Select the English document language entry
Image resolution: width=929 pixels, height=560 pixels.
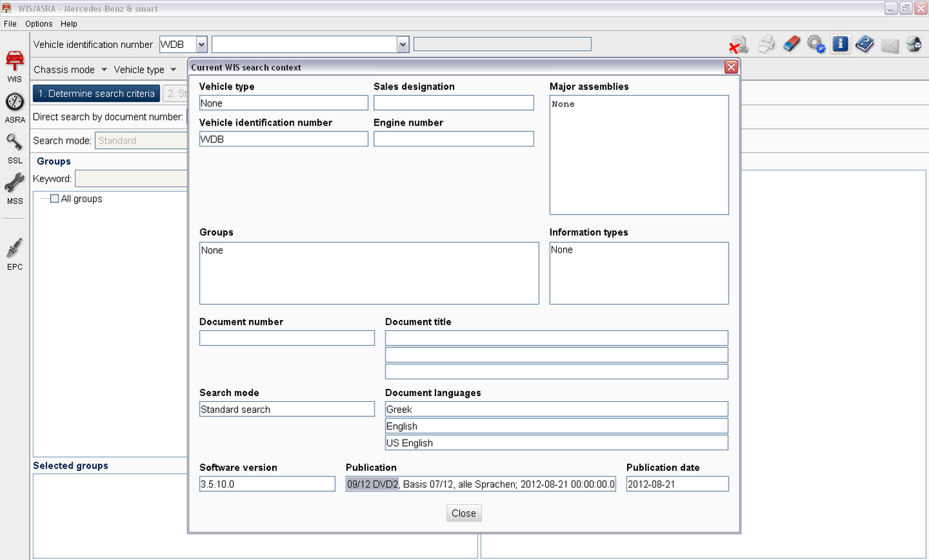tap(557, 426)
